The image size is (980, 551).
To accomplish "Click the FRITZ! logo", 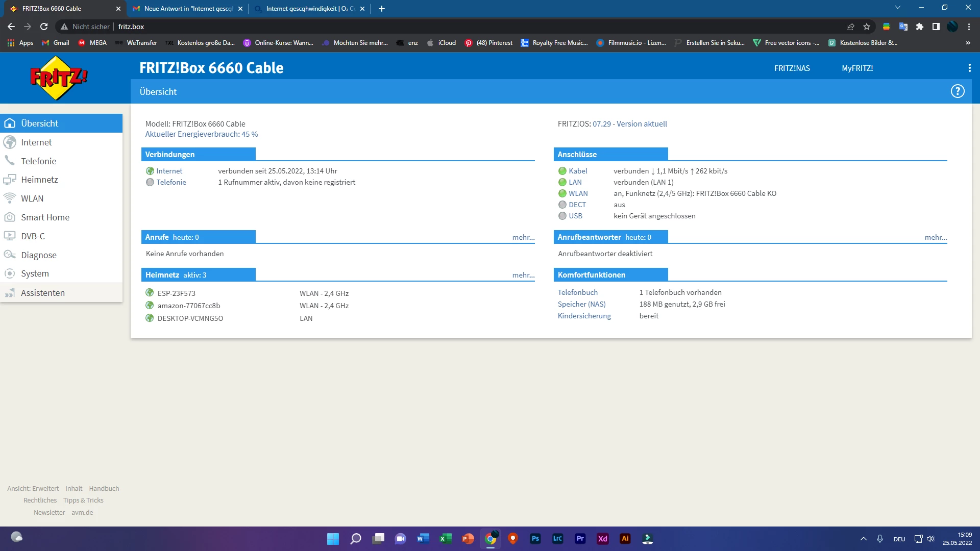I will pyautogui.click(x=59, y=78).
